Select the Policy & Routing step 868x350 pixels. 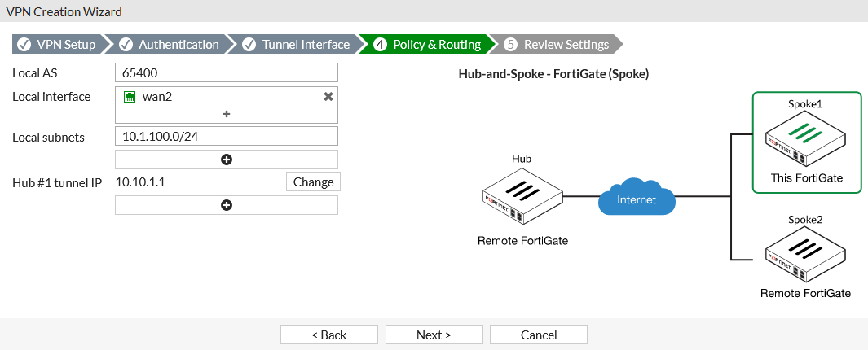429,45
